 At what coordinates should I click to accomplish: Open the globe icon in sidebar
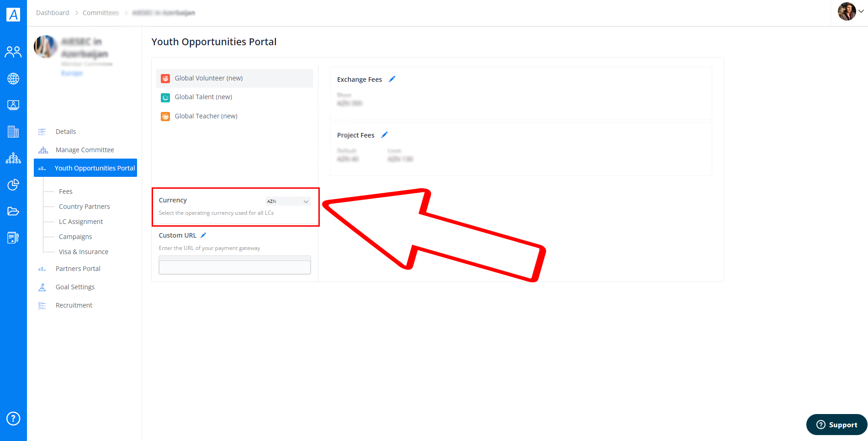click(x=13, y=79)
